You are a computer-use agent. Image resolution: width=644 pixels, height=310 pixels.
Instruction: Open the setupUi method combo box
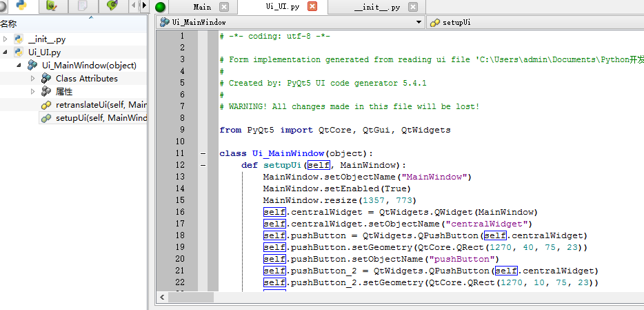[x=535, y=22]
